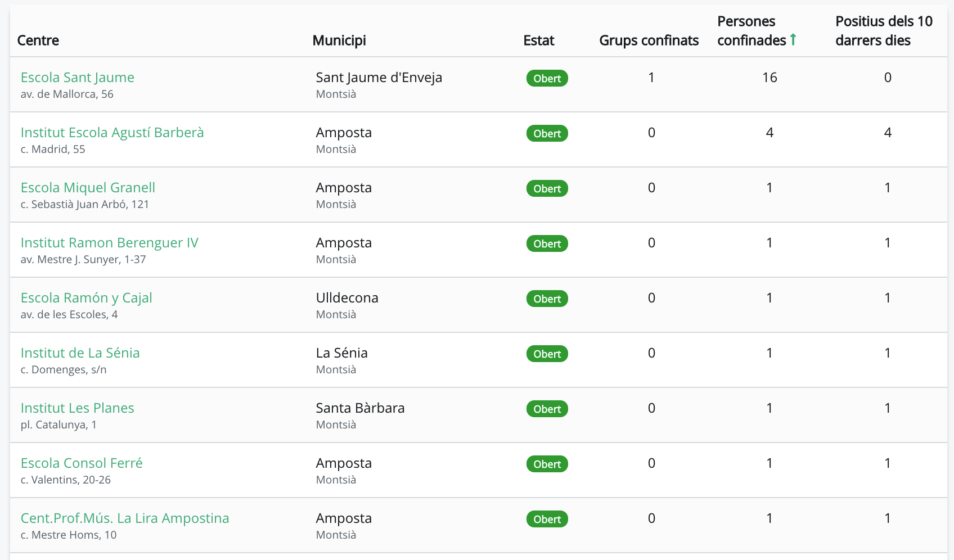
Task: Sort table by Municipi column header
Action: coord(339,40)
